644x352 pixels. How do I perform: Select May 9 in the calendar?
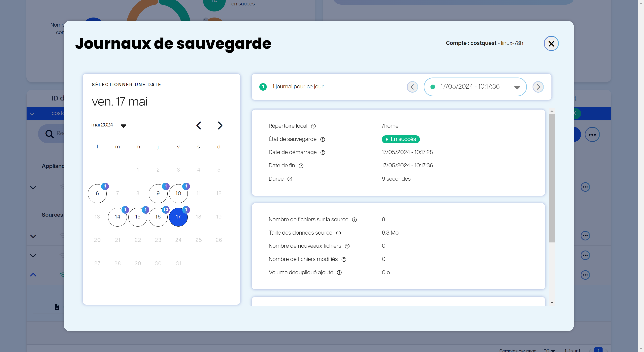coord(158,193)
